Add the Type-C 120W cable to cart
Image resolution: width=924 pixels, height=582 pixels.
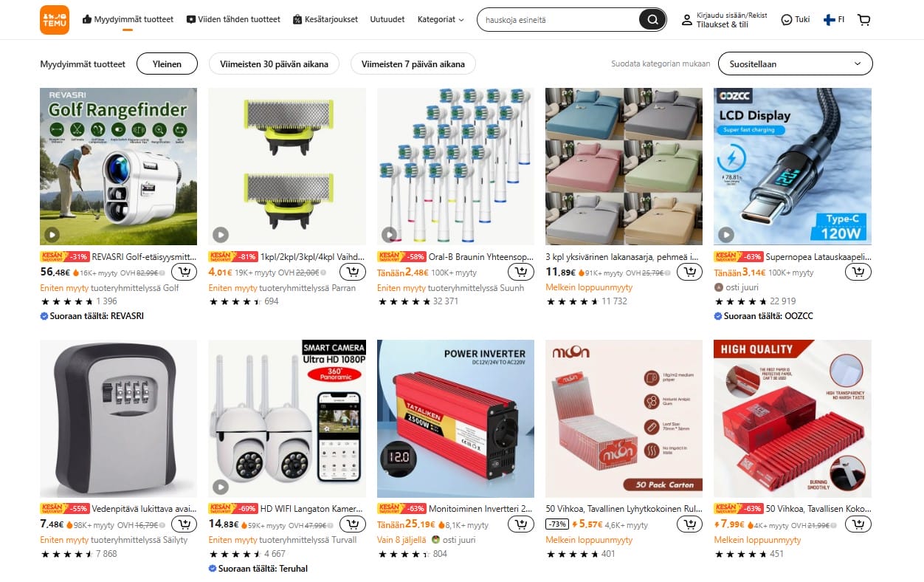click(x=858, y=272)
